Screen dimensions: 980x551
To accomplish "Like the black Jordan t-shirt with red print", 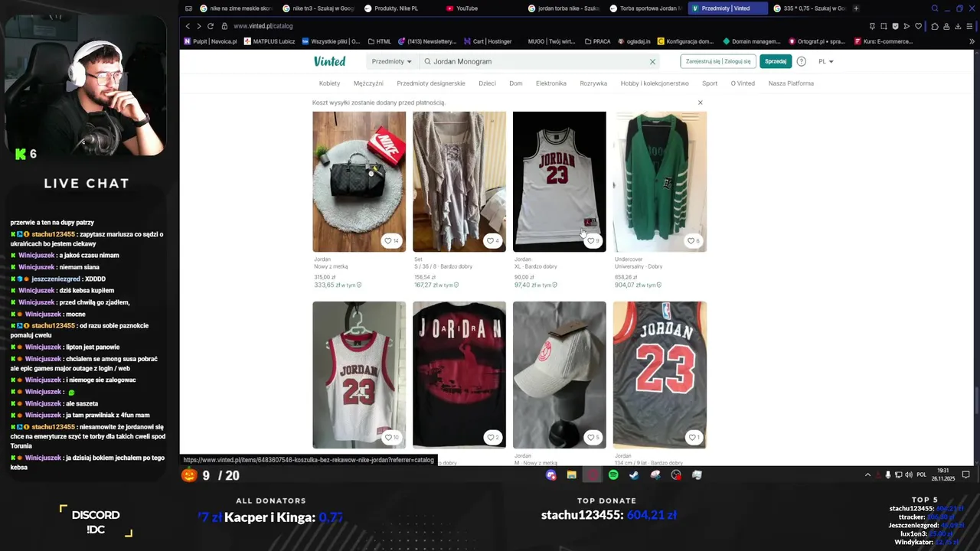I will (492, 438).
